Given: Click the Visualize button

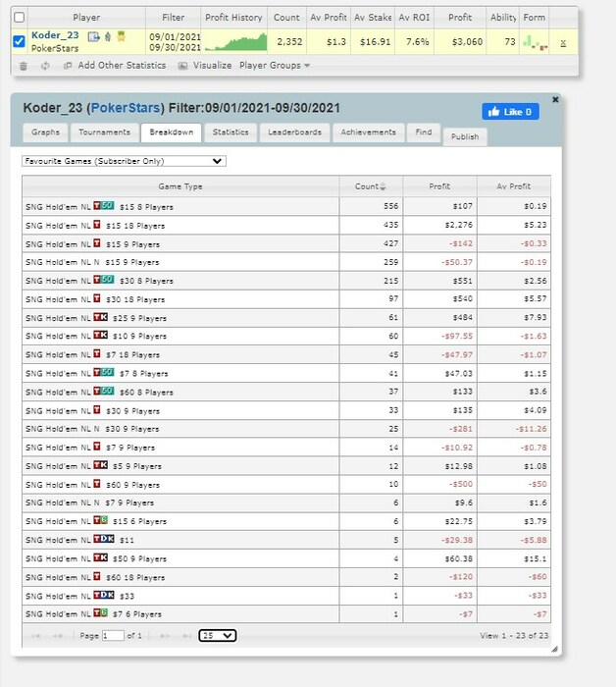Looking at the screenshot, I should pos(205,66).
